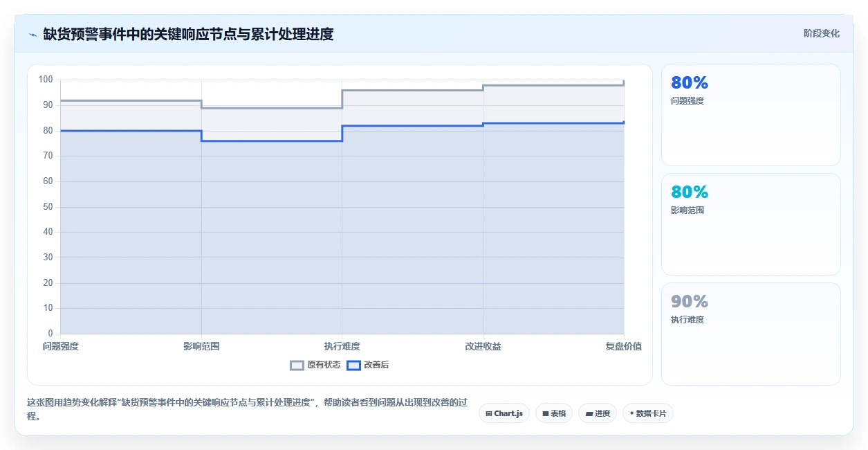The height and width of the screenshot is (450, 868).
Task: Click the 50 y-axis tick label
Action: tap(48, 206)
